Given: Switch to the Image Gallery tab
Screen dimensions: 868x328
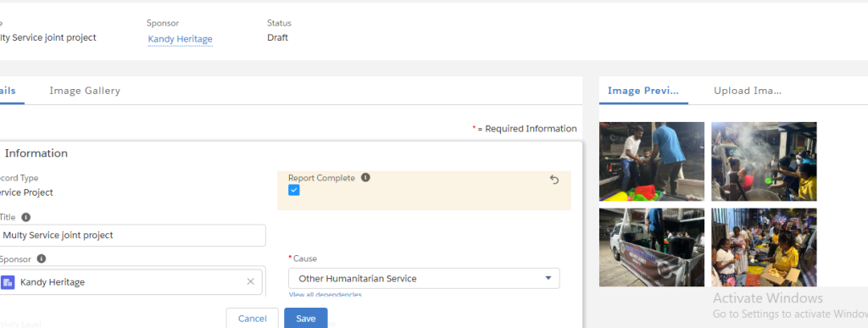Looking at the screenshot, I should pos(85,91).
